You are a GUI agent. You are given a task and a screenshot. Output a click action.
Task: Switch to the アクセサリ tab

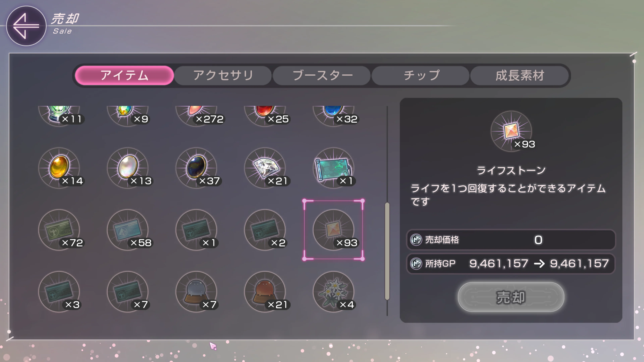pyautogui.click(x=223, y=75)
